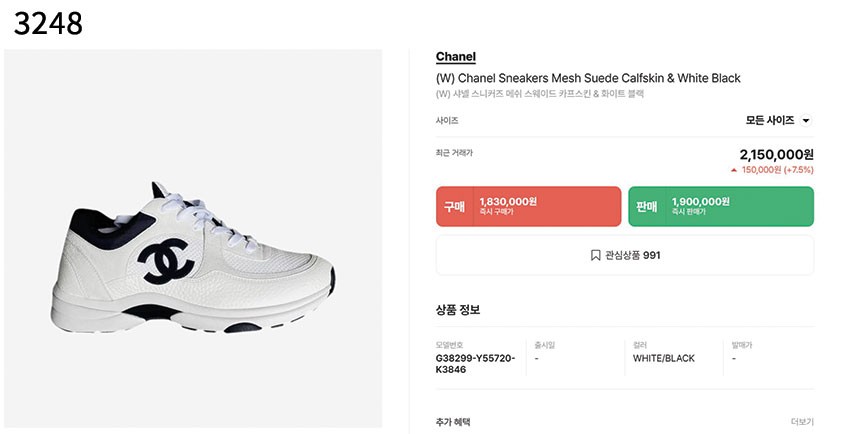Click the 1,900,000원 instant sell price
Screen dimensions: 860x434
pyautogui.click(x=700, y=202)
